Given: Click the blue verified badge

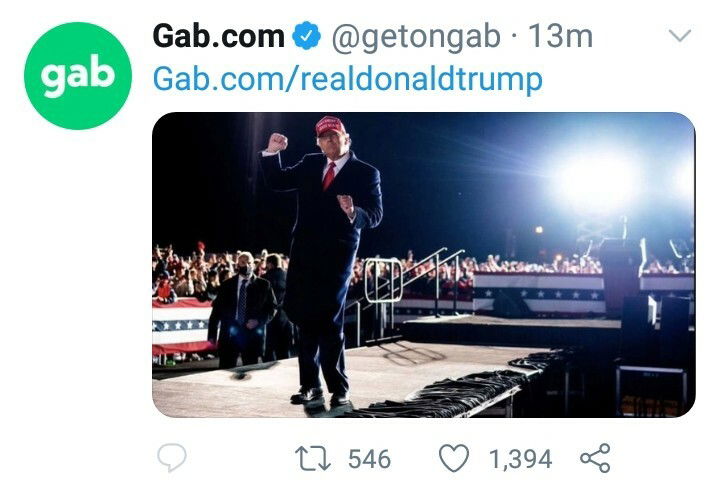Looking at the screenshot, I should point(306,37).
